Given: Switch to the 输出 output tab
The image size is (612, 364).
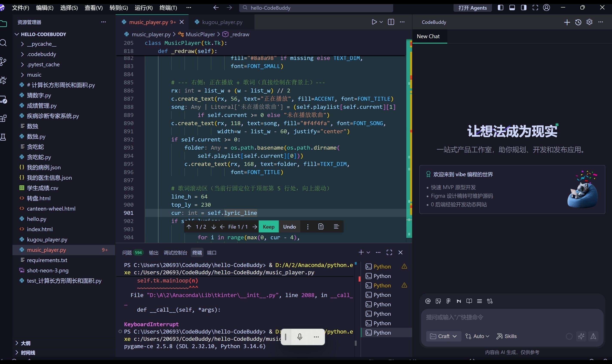Looking at the screenshot, I should 154,253.
